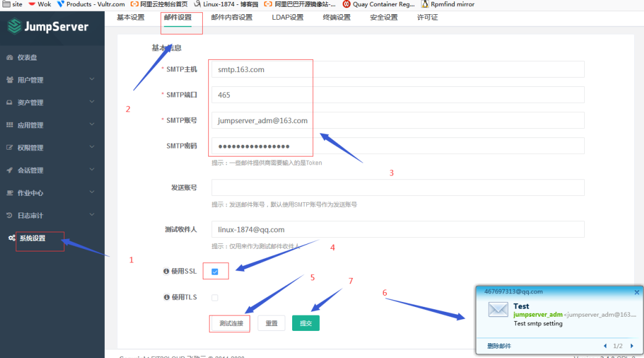
Task: Expand the 资产管理 menu chevron
Action: tap(92, 102)
